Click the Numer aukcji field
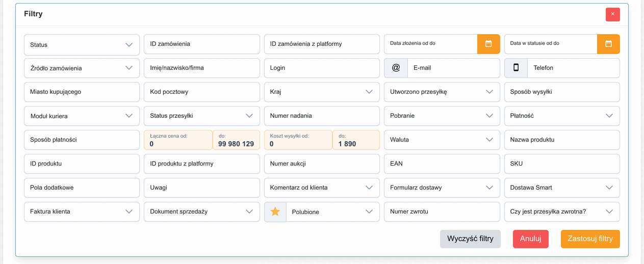 point(322,164)
